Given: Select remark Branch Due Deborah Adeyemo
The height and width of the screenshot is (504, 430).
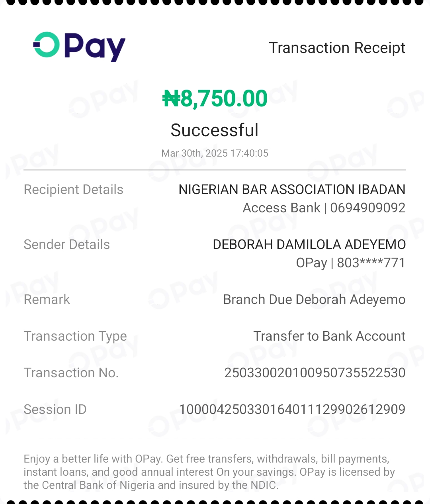Looking at the screenshot, I should pos(314,300).
